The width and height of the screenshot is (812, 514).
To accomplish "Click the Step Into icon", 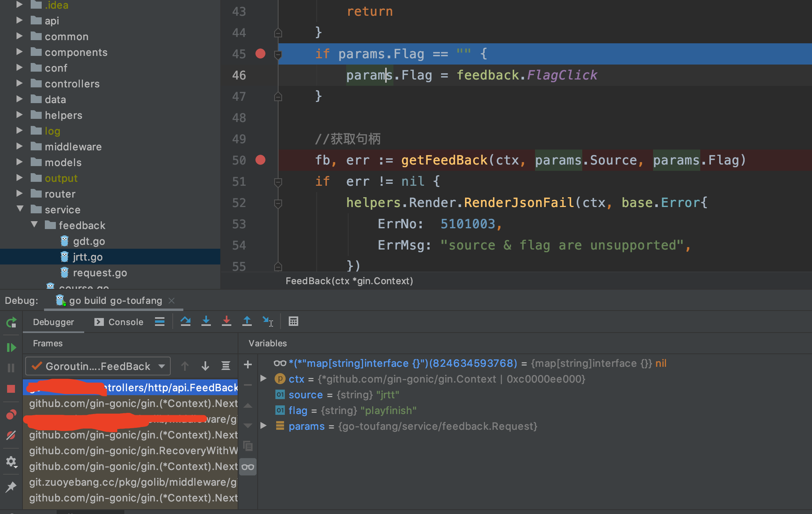I will tap(206, 322).
